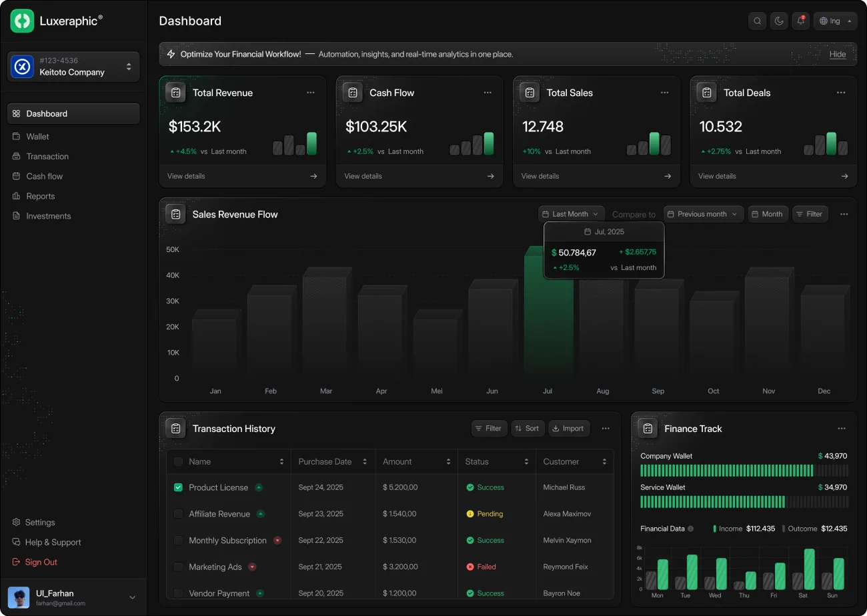Select the Jul bar in revenue chart
This screenshot has width=867, height=616.
click(x=548, y=313)
